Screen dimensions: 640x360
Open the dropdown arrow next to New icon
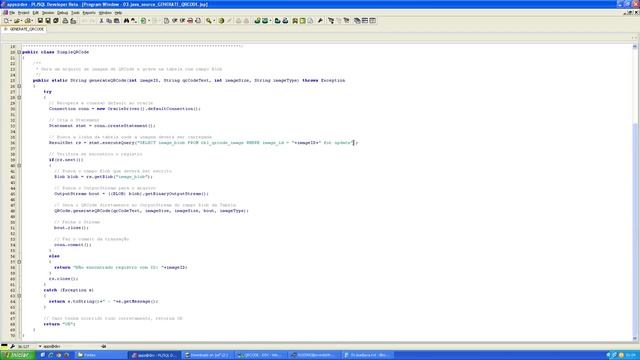11,21
